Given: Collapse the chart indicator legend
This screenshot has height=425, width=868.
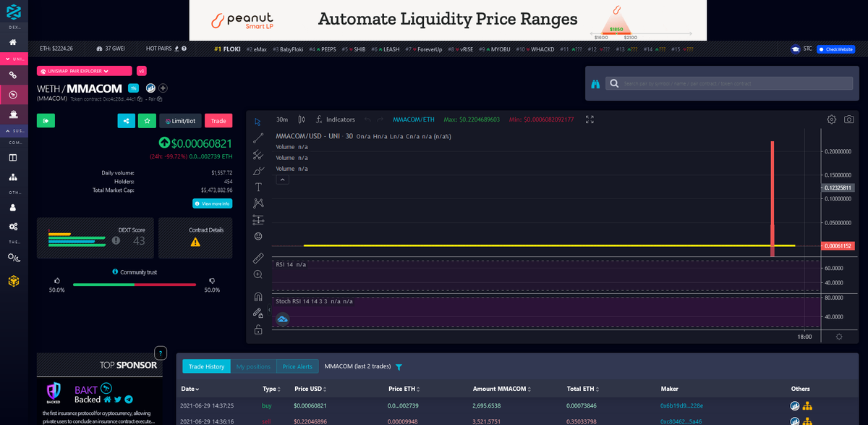Looking at the screenshot, I should pyautogui.click(x=283, y=180).
